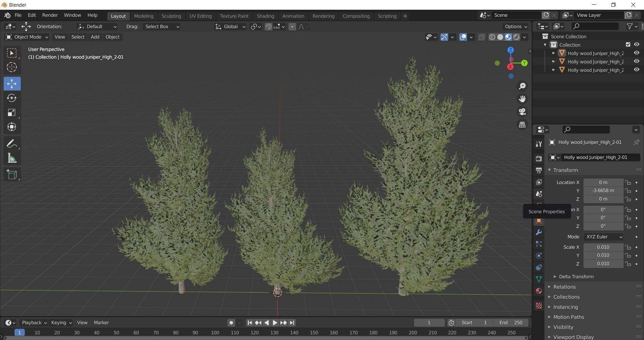This screenshot has height=340, width=644.
Task: Toggle snapping magnet button
Action: [268, 26]
